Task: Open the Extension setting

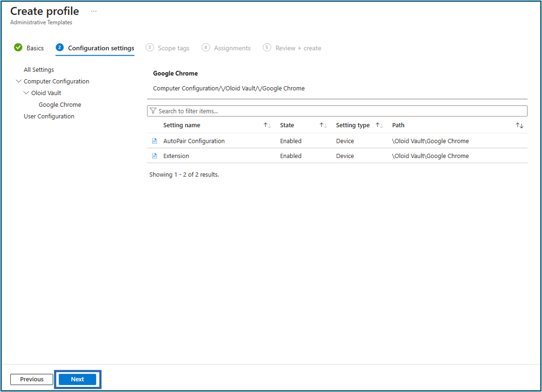Action: [176, 156]
